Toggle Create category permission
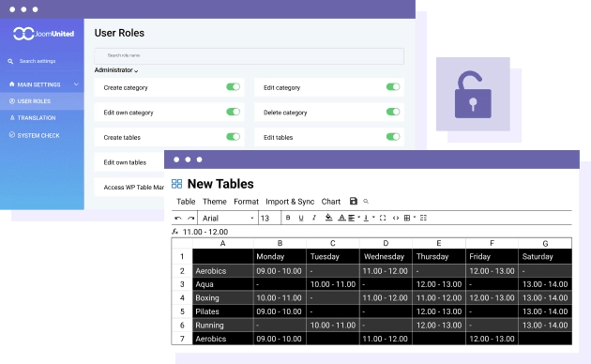The height and width of the screenshot is (364, 591). (x=233, y=87)
